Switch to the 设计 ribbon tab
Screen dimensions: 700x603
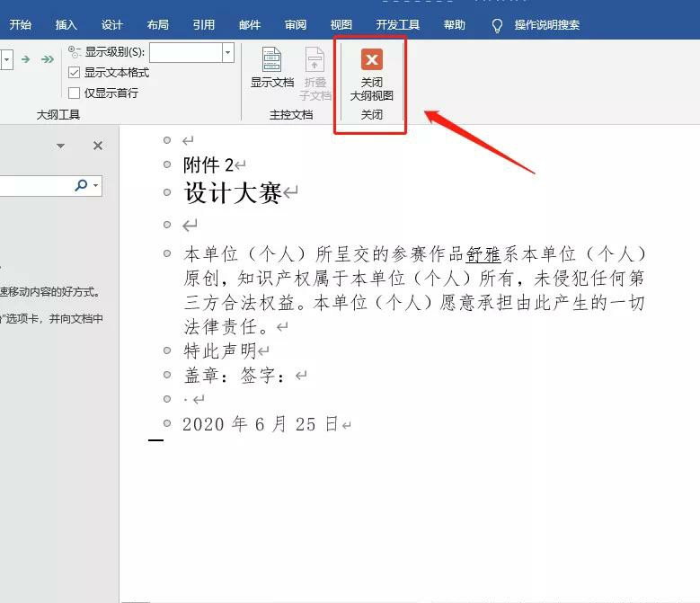pos(111,24)
